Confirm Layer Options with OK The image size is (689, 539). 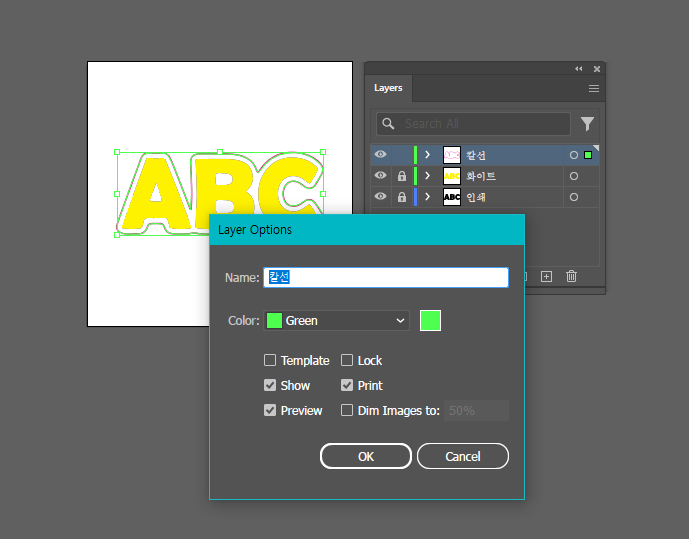pos(366,456)
